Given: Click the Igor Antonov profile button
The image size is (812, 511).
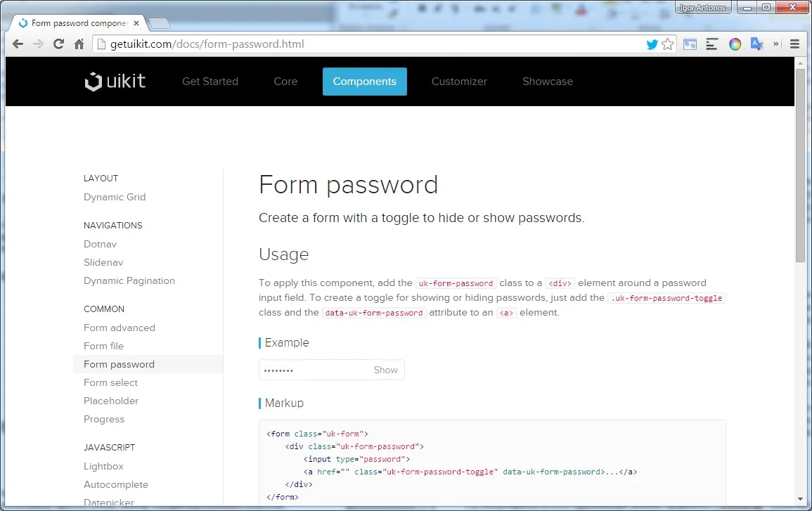Looking at the screenshot, I should pyautogui.click(x=703, y=8).
